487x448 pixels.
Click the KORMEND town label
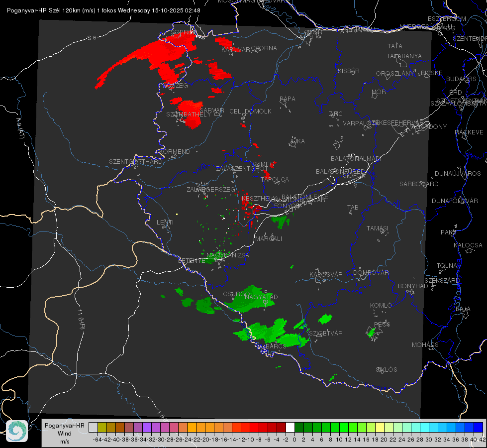point(174,152)
